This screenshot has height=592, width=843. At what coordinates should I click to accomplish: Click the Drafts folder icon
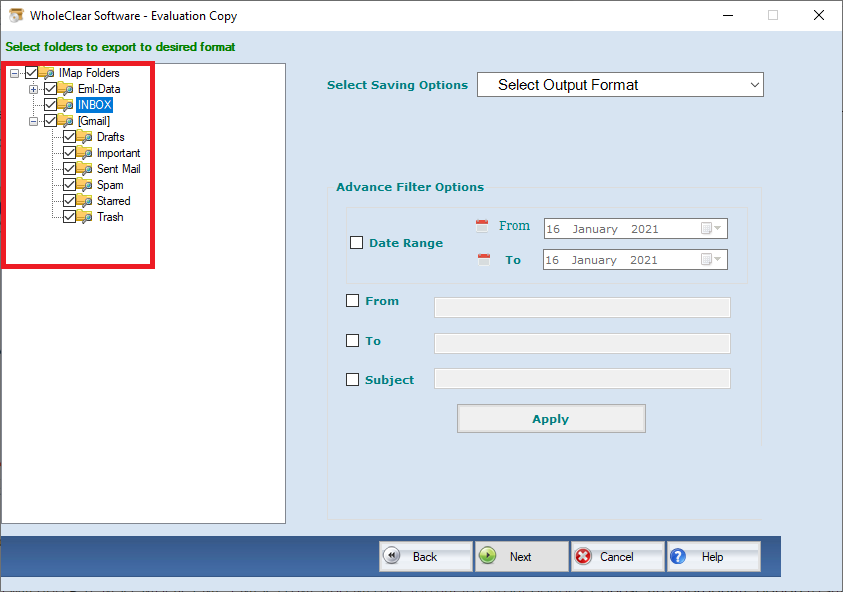[84, 137]
